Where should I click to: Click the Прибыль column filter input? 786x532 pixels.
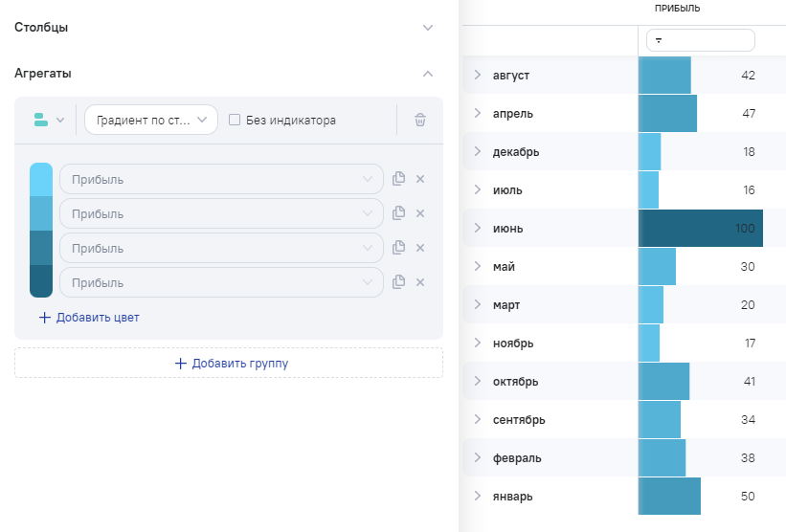pyautogui.click(x=708, y=41)
